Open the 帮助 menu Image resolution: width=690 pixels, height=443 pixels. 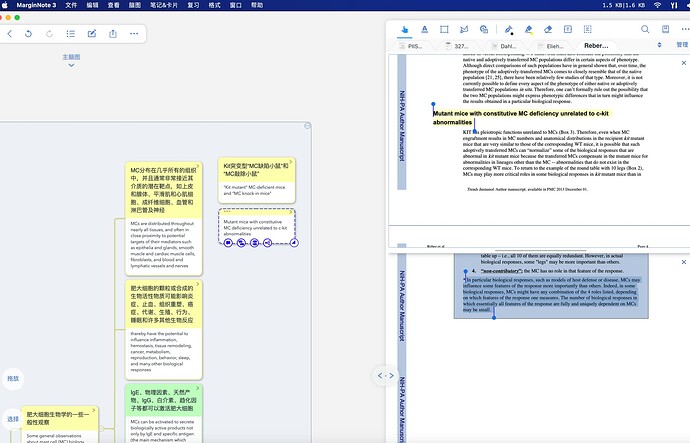257,5
